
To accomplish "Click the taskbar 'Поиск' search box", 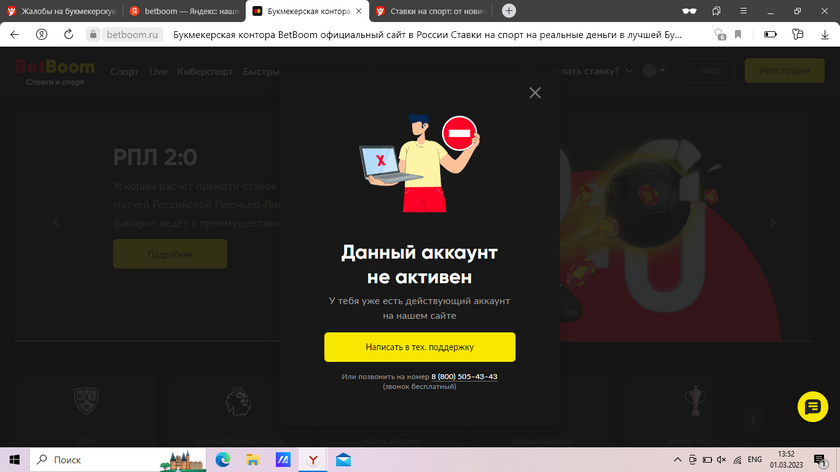I will point(118,460).
